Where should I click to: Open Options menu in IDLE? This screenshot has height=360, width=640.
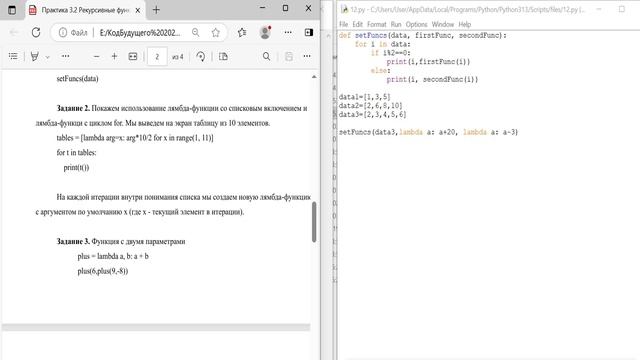point(416,24)
